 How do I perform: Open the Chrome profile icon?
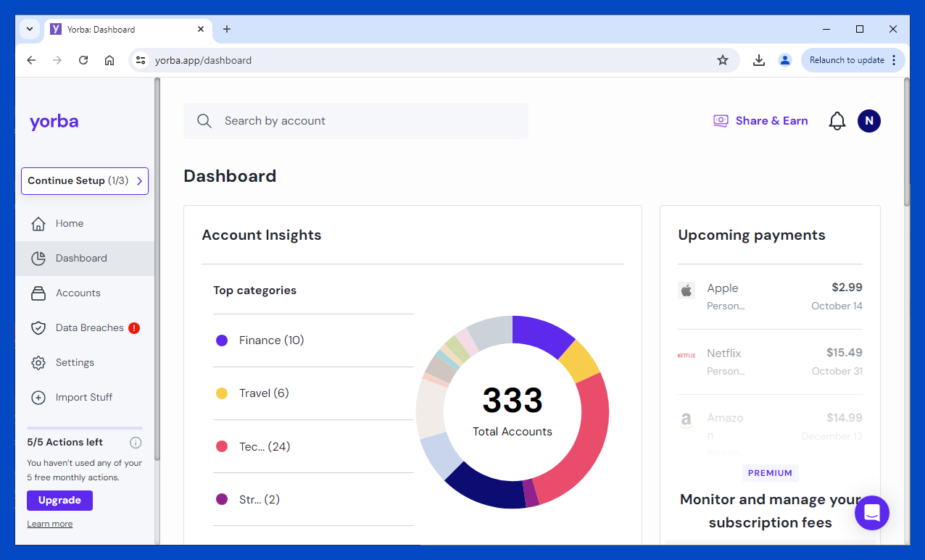[x=785, y=60]
